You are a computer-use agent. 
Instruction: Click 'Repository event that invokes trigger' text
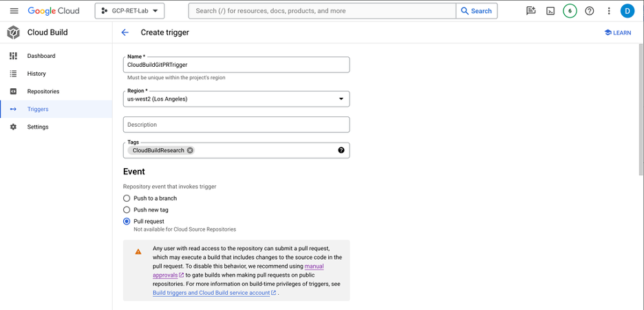(170, 187)
